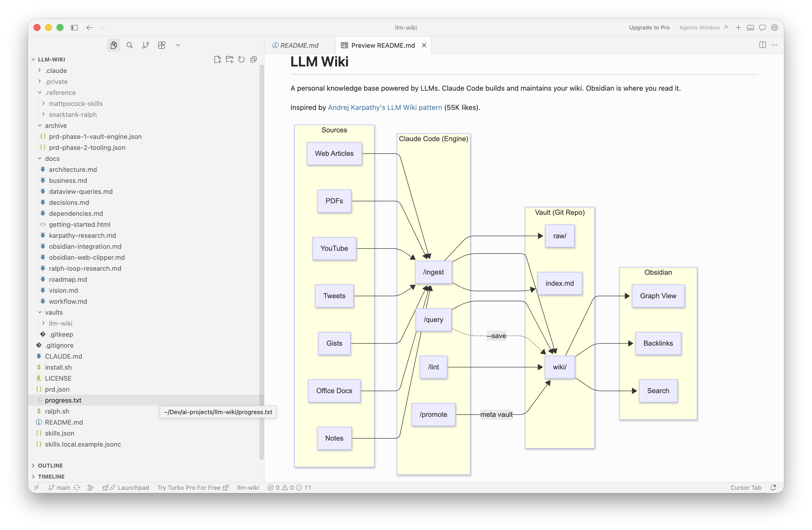
Task: Click the source control graph status icon
Action: point(90,487)
